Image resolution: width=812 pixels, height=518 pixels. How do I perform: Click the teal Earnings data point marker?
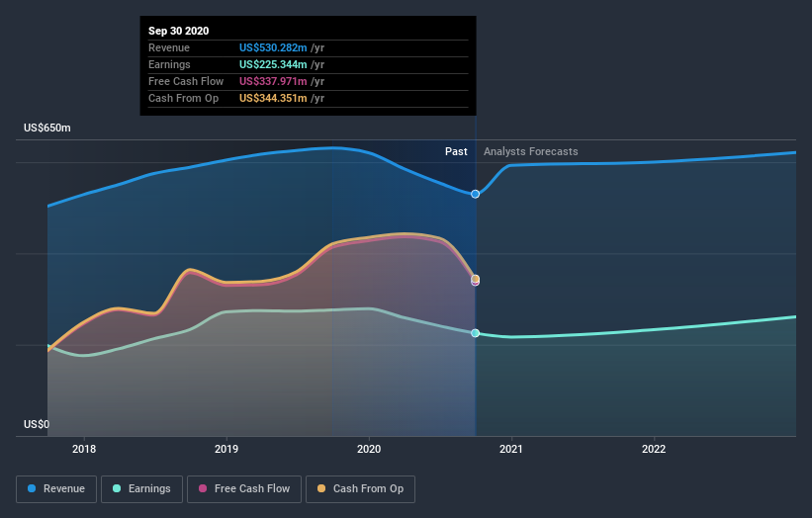coord(476,333)
